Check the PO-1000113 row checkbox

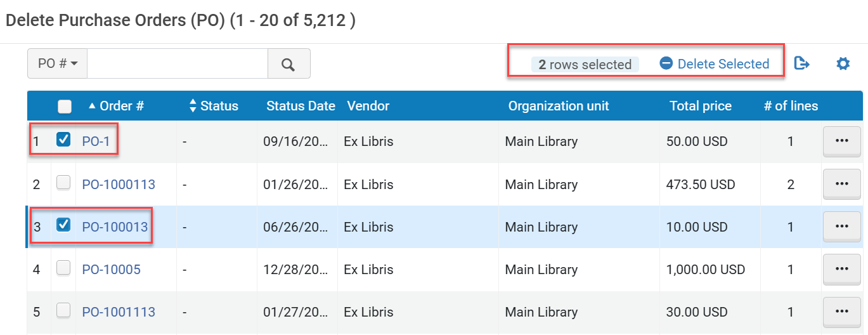pos(63,183)
